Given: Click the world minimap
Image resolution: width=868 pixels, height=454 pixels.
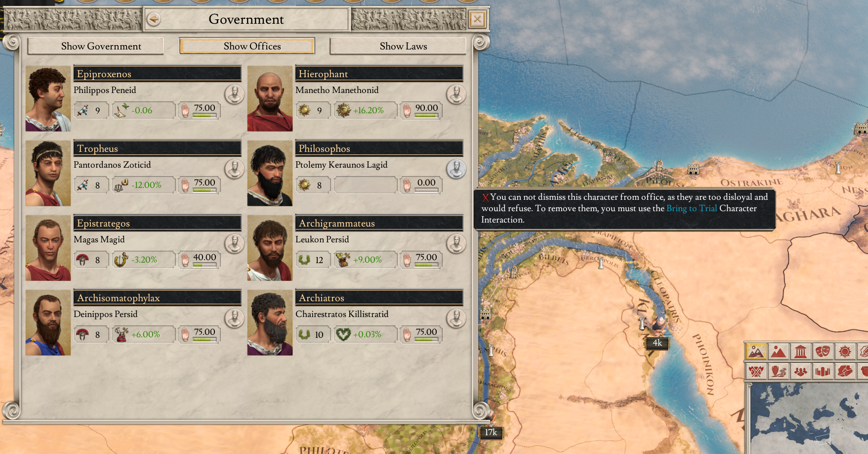Looking at the screenshot, I should click(809, 419).
